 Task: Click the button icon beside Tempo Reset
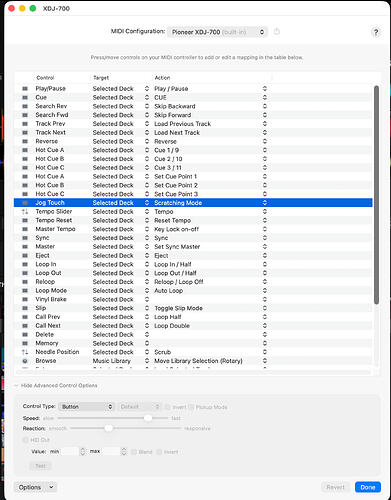[25, 220]
